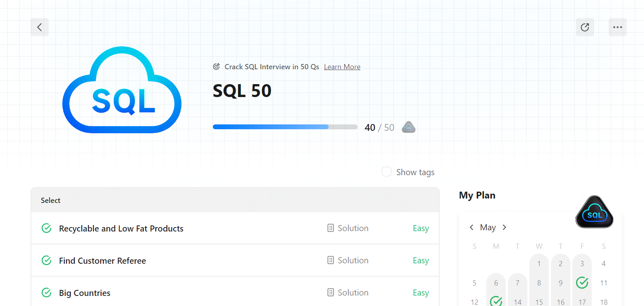Click the grey SQL badge beside 40 / 50
Image resolution: width=644 pixels, height=306 pixels.
pos(408,127)
